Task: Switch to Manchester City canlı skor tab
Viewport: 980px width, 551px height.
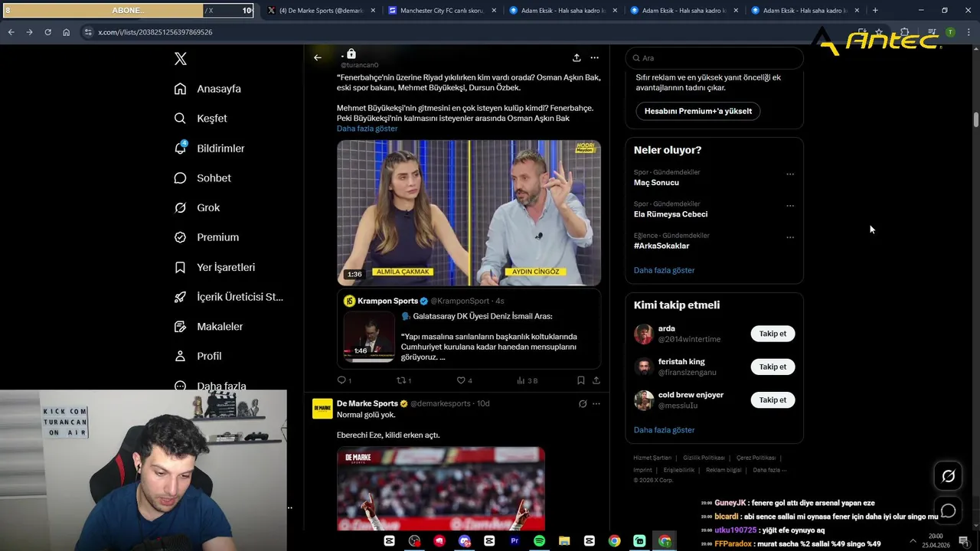Action: click(x=442, y=11)
